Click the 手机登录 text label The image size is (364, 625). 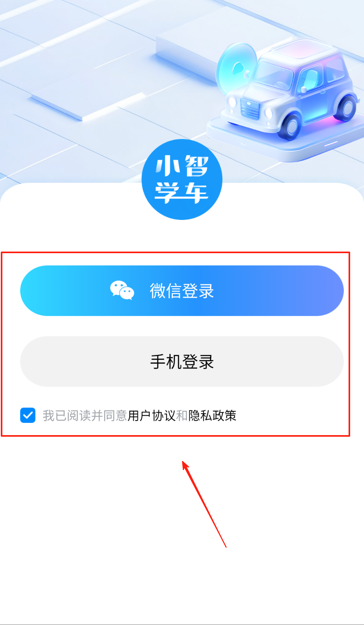point(182,362)
